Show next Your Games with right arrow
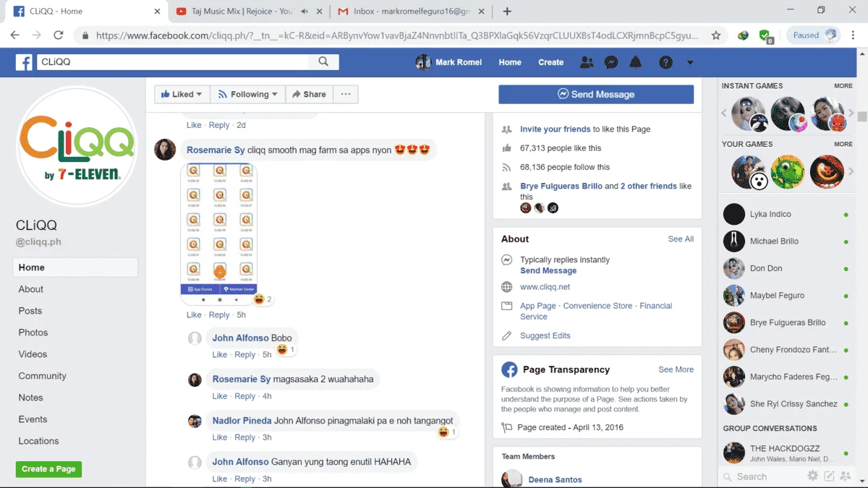 851,171
